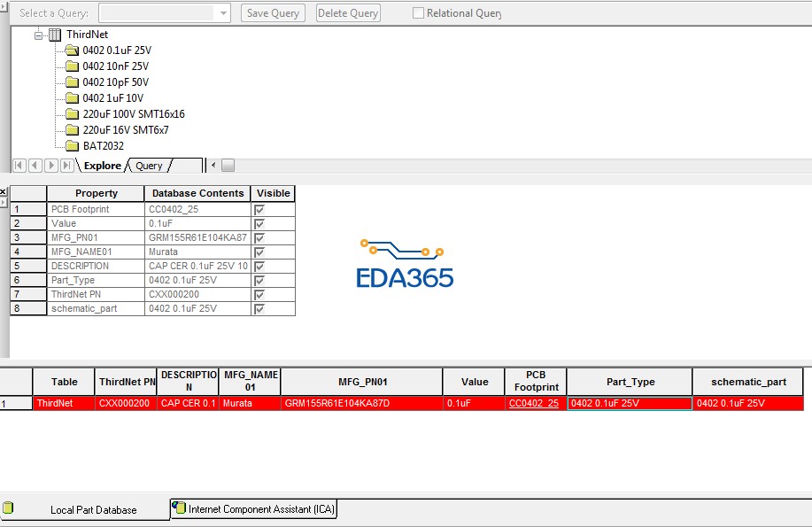Open Internet Component Assistant (ICA) tab

254,509
